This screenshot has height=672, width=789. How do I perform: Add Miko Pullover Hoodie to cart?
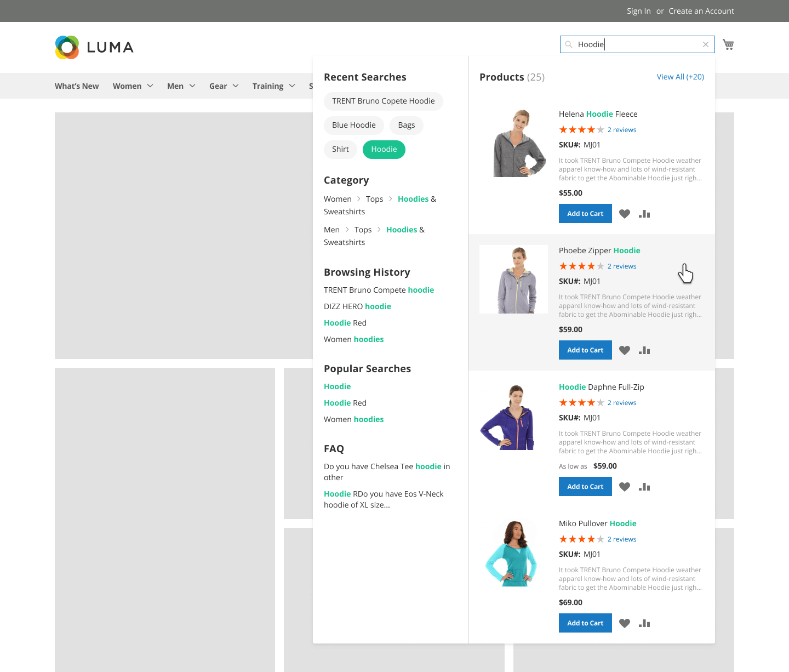coord(585,623)
